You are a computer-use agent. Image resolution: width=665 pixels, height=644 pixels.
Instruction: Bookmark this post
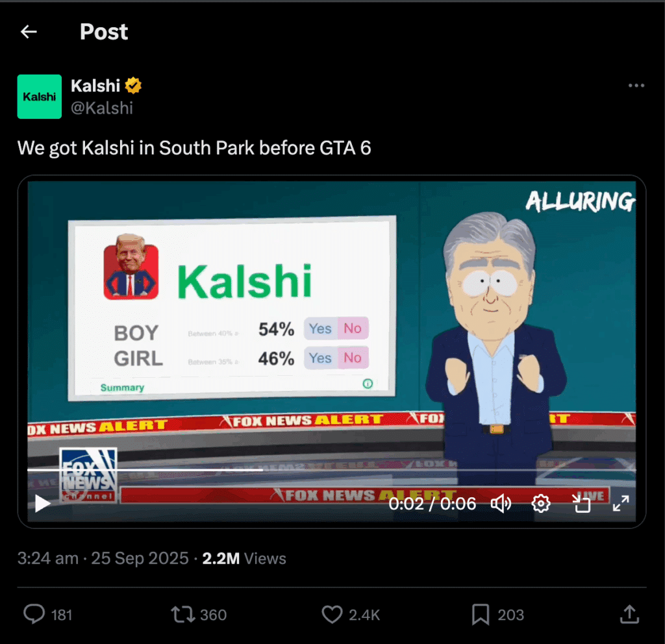point(481,614)
